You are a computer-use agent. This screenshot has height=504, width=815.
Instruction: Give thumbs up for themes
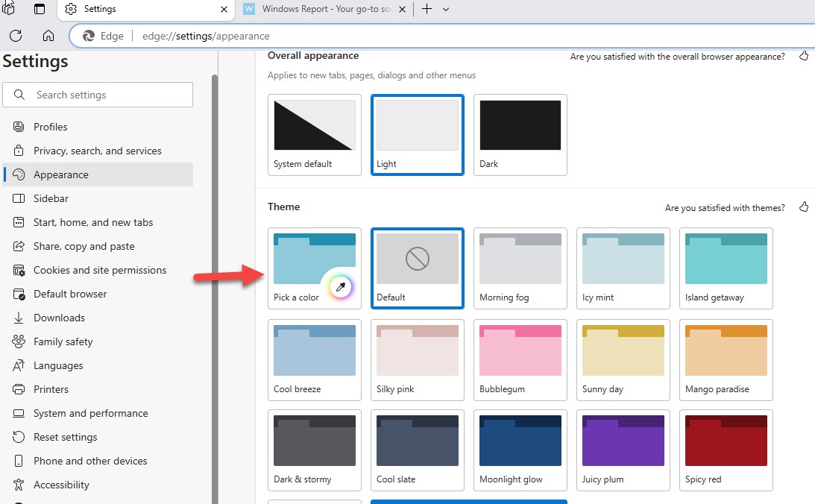(x=804, y=207)
